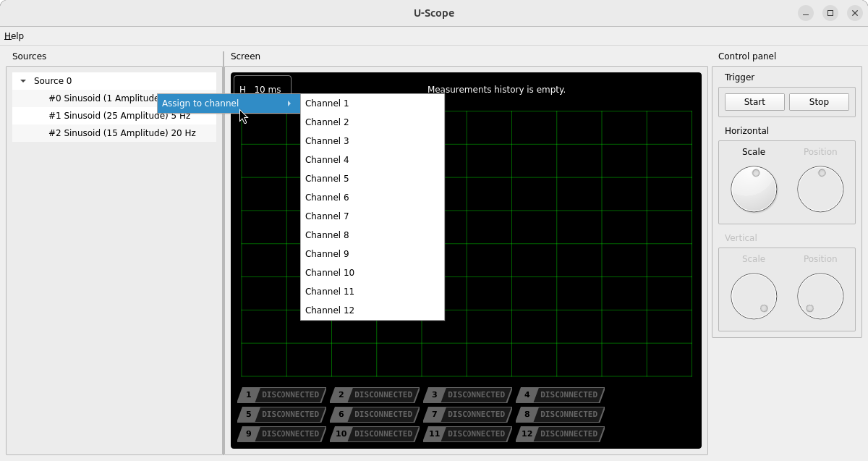Open the Help menu
The image size is (868, 461).
tap(14, 36)
